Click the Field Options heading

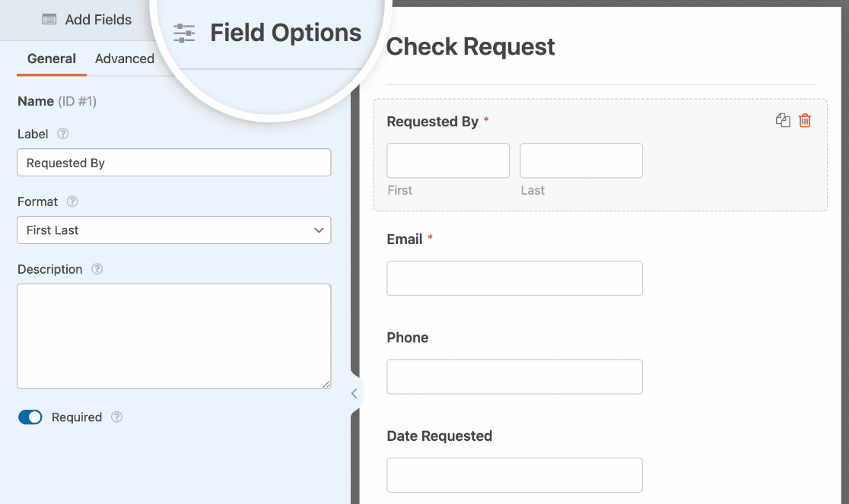(x=285, y=33)
